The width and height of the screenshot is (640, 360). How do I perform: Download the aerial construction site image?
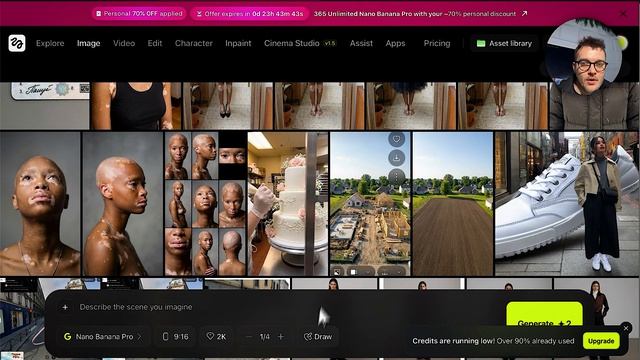point(396,158)
